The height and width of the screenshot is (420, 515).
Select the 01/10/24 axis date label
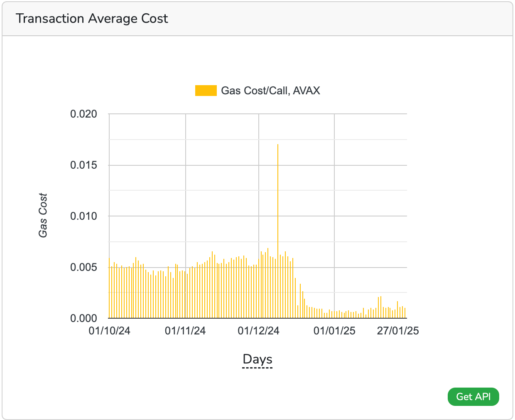109,331
